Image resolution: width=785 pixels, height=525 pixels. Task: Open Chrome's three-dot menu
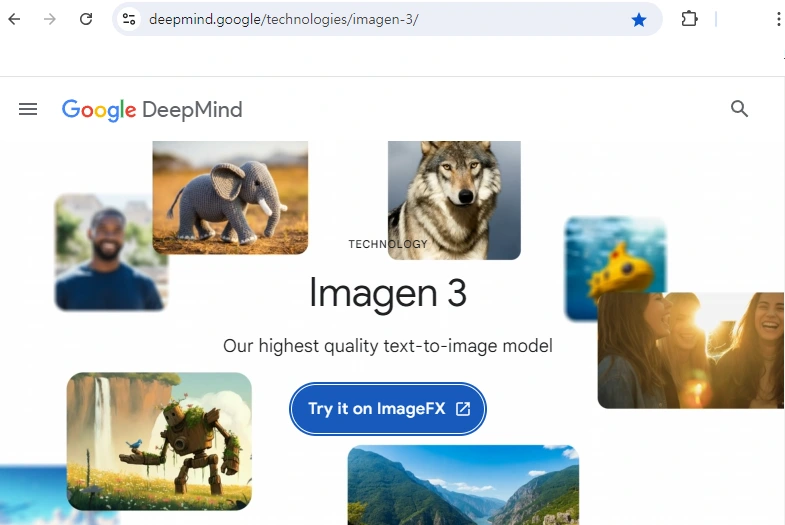pos(778,19)
